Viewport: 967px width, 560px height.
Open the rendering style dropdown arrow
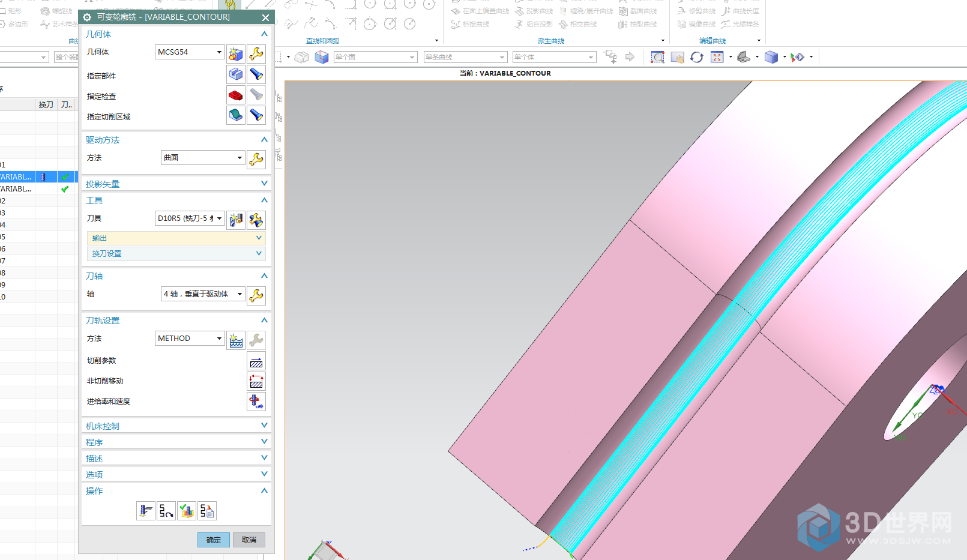785,57
